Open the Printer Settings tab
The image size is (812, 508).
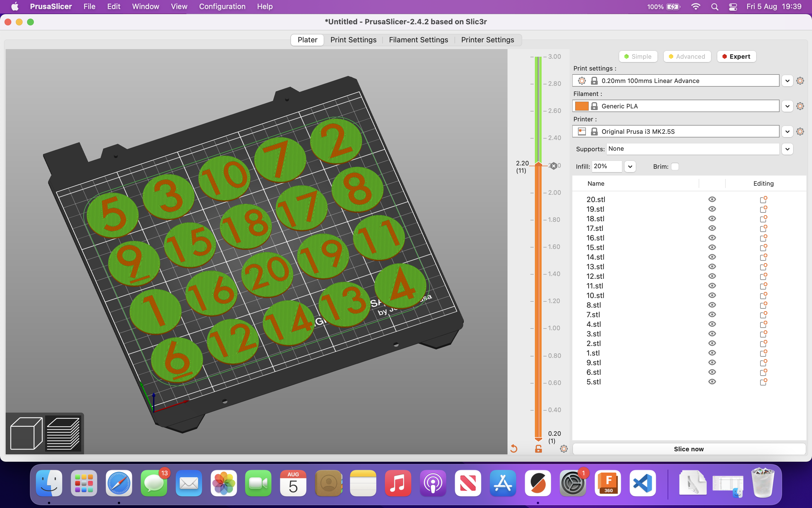pos(487,40)
